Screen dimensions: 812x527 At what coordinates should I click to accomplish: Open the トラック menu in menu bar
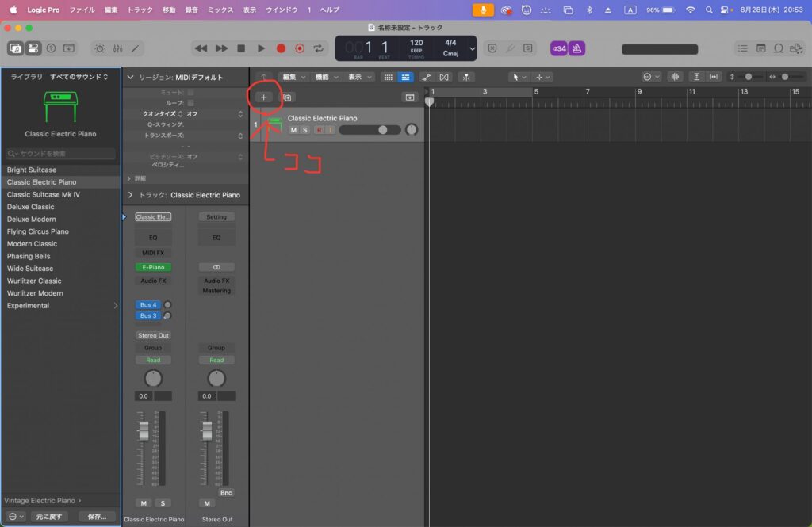[x=140, y=10]
